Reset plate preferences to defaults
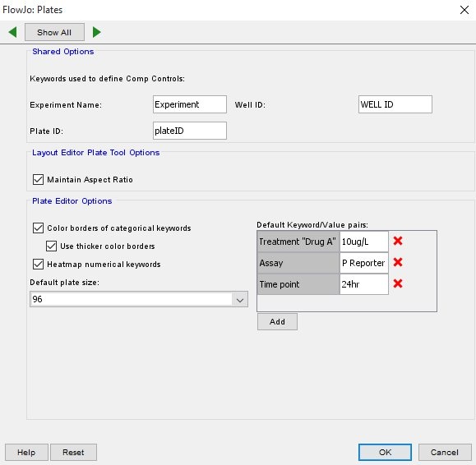 [x=73, y=452]
